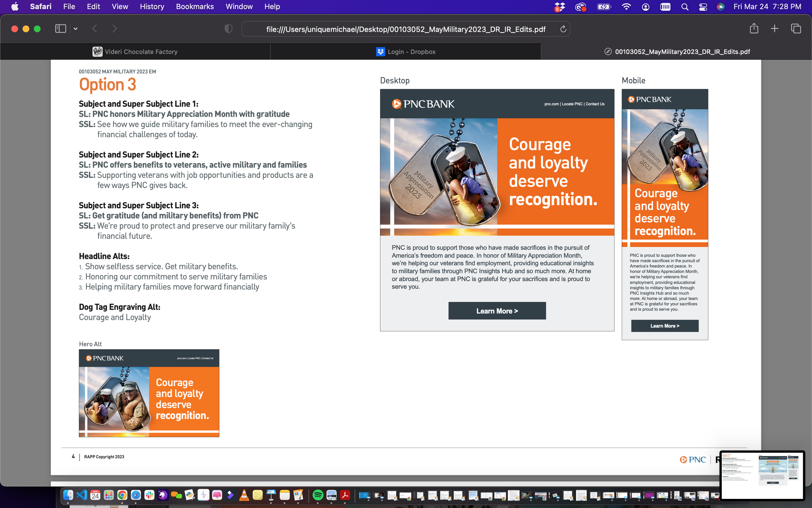
Task: Open Launchpad from the Dock
Action: point(108,495)
